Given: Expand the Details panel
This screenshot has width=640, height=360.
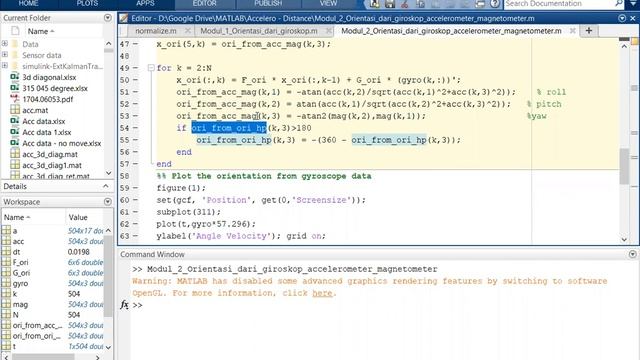Looking at the screenshot, I should tap(106, 186).
